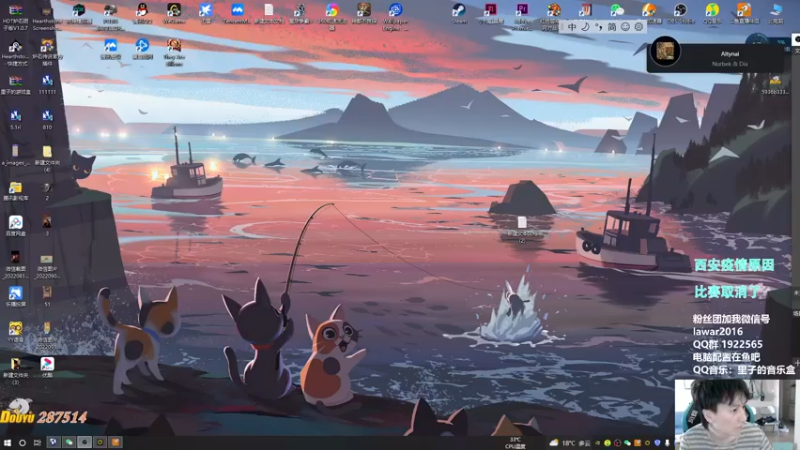The height and width of the screenshot is (450, 800).
Task: Open the file named 5.16
Action: point(15,116)
